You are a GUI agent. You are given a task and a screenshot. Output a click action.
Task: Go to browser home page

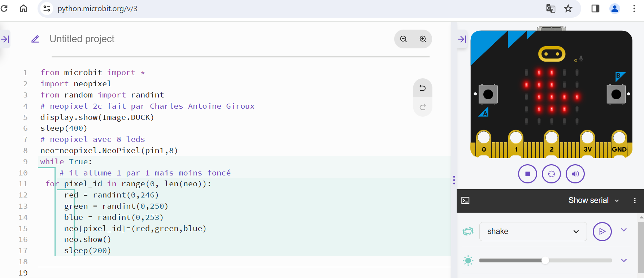click(23, 8)
